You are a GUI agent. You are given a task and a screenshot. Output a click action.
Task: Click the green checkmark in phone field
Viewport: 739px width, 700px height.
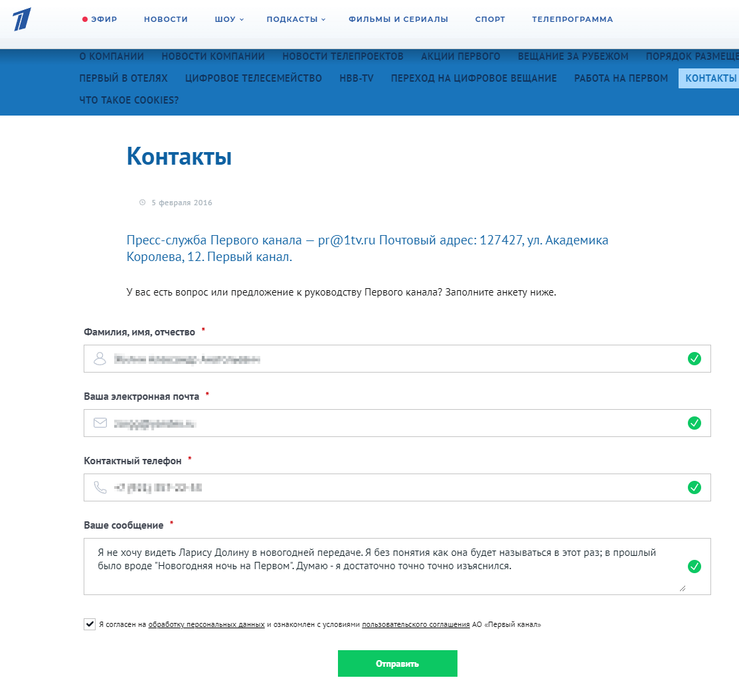tap(695, 487)
